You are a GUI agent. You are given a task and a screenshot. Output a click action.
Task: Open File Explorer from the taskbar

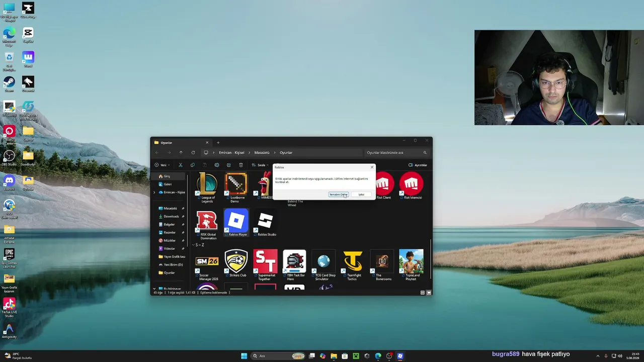point(334,356)
